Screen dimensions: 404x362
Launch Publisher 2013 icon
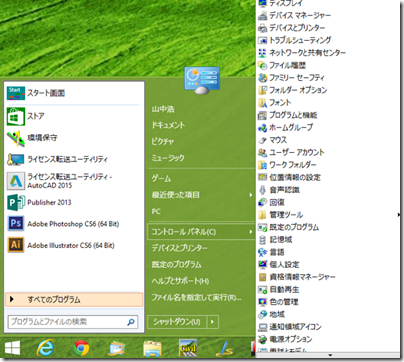[x=16, y=202]
